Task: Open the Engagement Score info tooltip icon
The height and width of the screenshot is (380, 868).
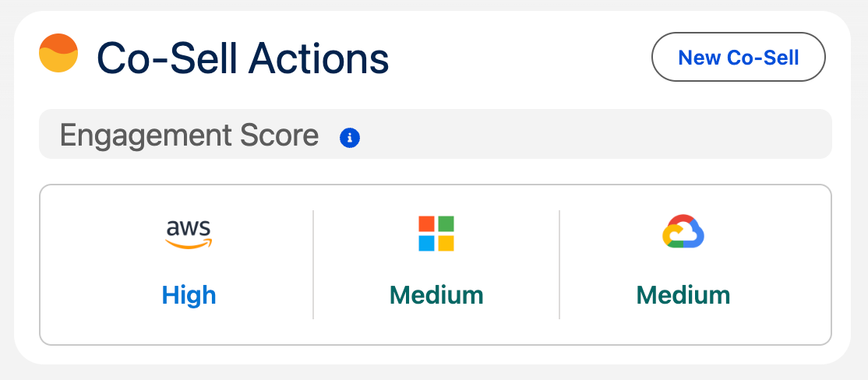Action: (350, 138)
